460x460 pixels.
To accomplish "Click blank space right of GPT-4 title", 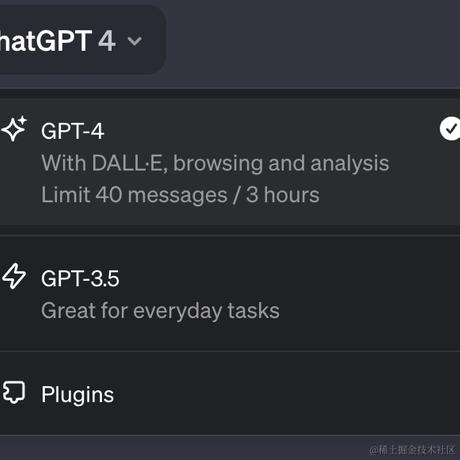I will pos(267,131).
